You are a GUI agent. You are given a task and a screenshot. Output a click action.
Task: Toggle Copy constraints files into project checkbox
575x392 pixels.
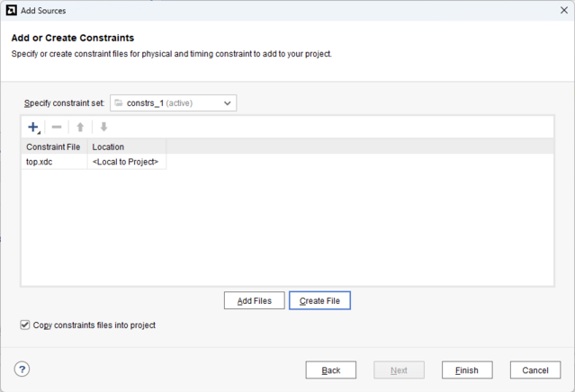click(x=25, y=325)
